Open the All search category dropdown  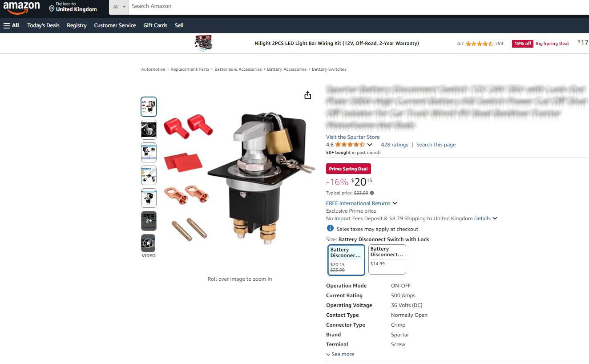point(119,7)
